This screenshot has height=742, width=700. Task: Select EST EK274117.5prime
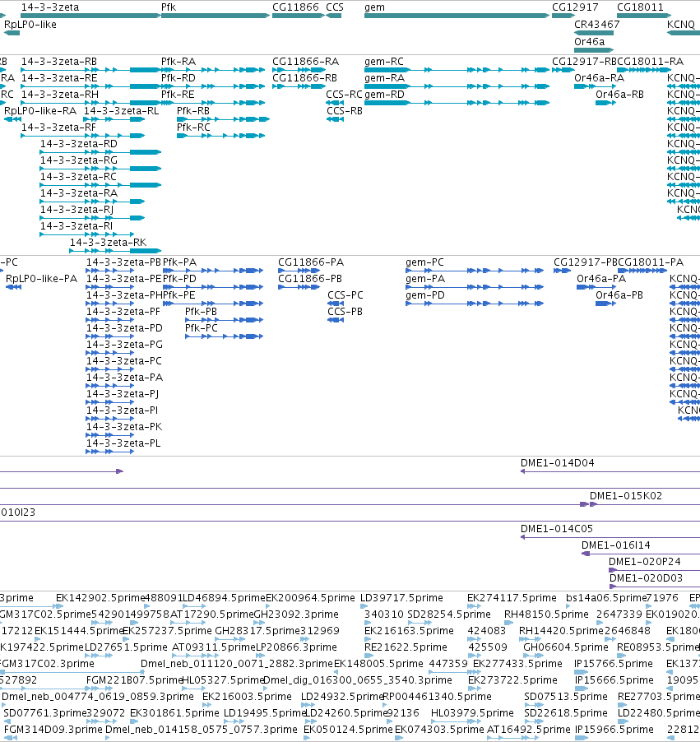point(512,598)
